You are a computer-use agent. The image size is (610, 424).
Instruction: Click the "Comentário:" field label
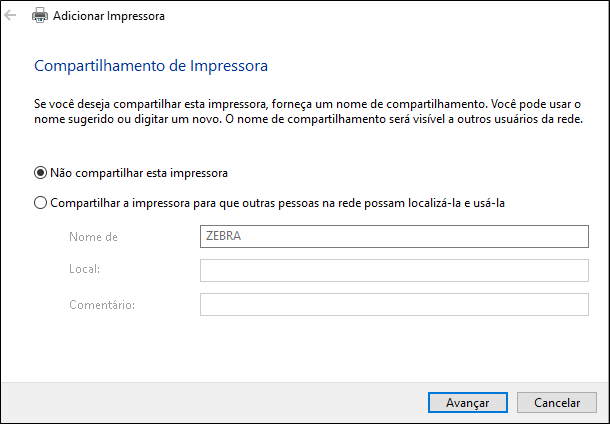point(102,305)
